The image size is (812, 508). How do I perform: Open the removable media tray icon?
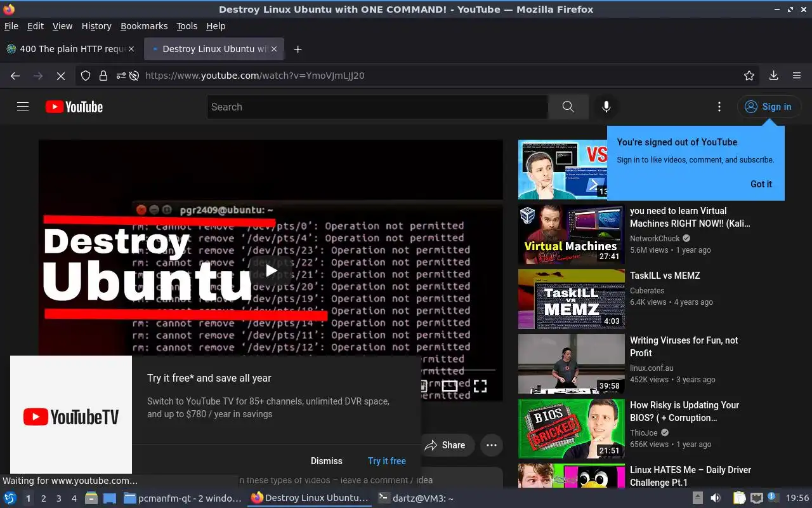coord(697,498)
